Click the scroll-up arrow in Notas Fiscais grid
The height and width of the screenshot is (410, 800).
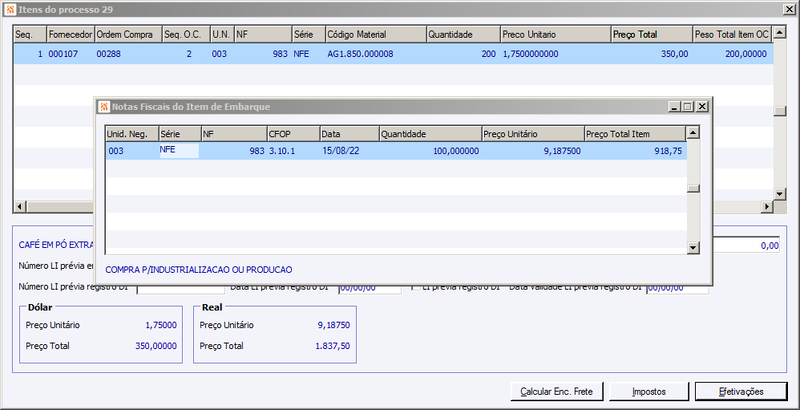click(693, 133)
